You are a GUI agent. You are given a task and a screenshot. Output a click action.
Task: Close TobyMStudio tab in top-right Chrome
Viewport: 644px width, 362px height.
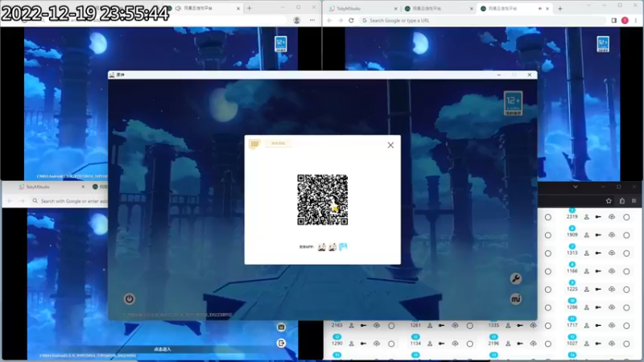pos(395,9)
